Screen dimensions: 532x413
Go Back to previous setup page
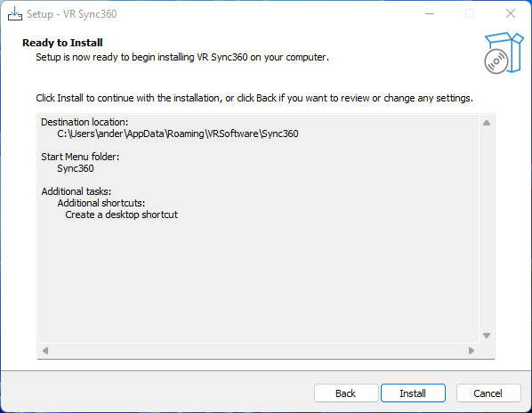coord(346,393)
